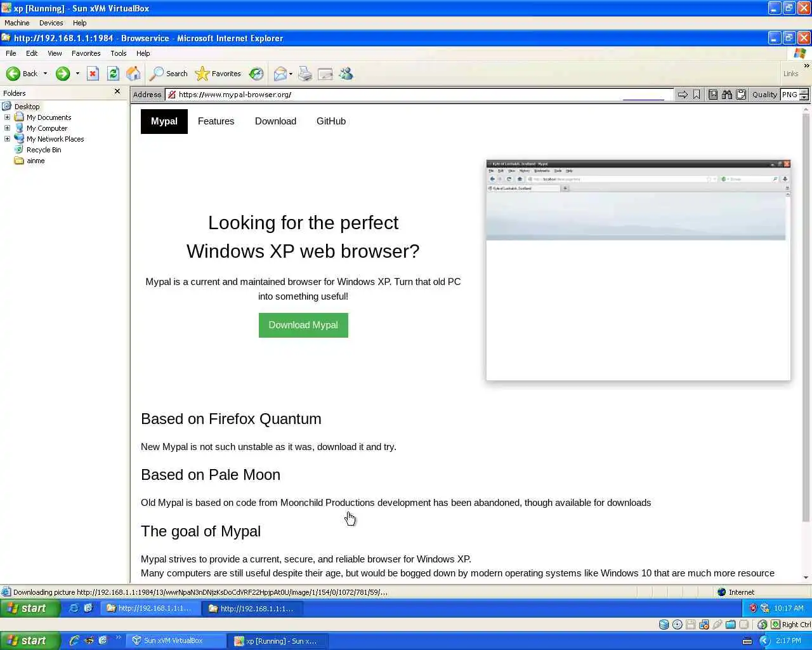The height and width of the screenshot is (650, 812).
Task: Print the page with the printer icon
Action: click(305, 74)
